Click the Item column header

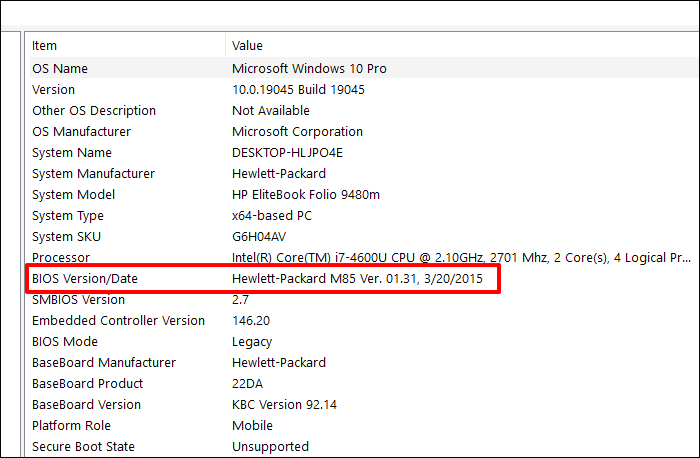pos(45,45)
